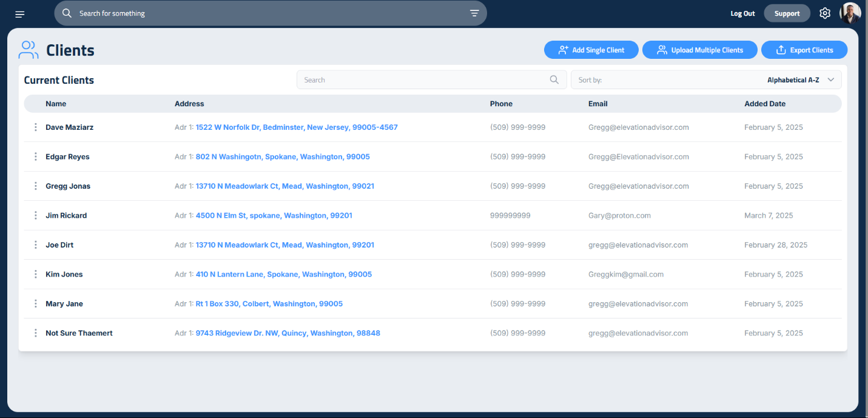Screen dimensions: 868x418
Task: Click Upload Multiple Clients button
Action: click(699, 50)
